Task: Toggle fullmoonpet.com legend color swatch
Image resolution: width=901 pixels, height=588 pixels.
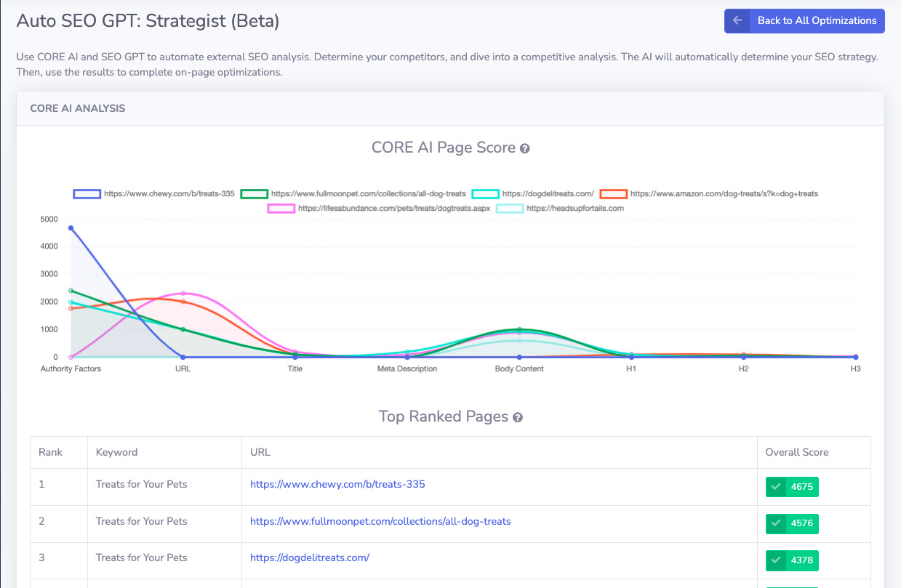Action: [254, 194]
